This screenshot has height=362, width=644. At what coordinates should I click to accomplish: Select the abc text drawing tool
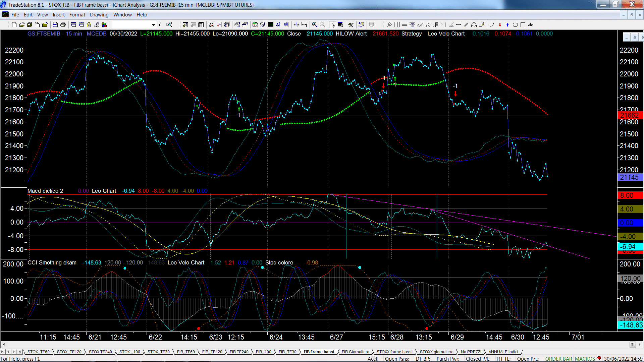point(531,25)
